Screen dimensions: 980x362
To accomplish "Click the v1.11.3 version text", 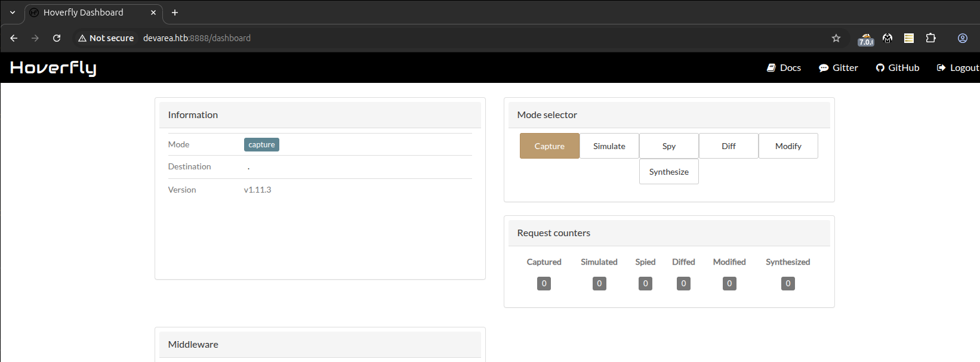I will (x=258, y=190).
